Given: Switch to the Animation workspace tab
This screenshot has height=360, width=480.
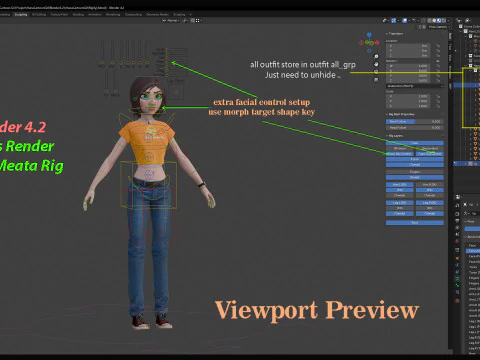Looking at the screenshot, I should coord(95,14).
